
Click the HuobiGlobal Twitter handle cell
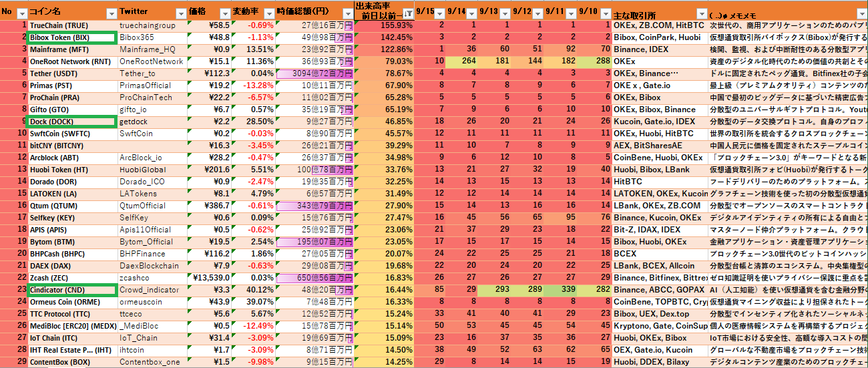coord(152,170)
